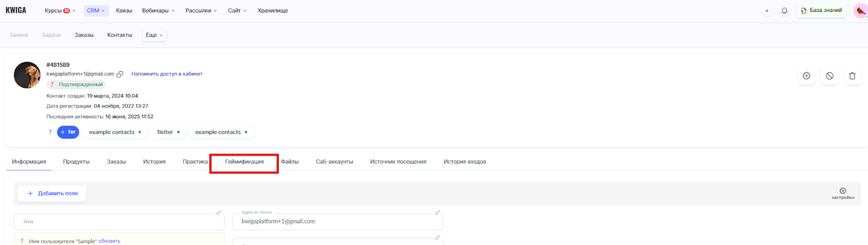This screenshot has height=245, width=868.
Task: Copy the contact email address icon
Action: [x=120, y=74]
